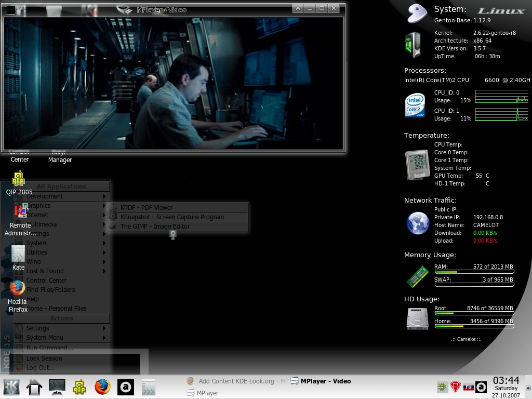The height and width of the screenshot is (399, 532).
Task: Expand the Lost & Found submenu
Action: 62,271
